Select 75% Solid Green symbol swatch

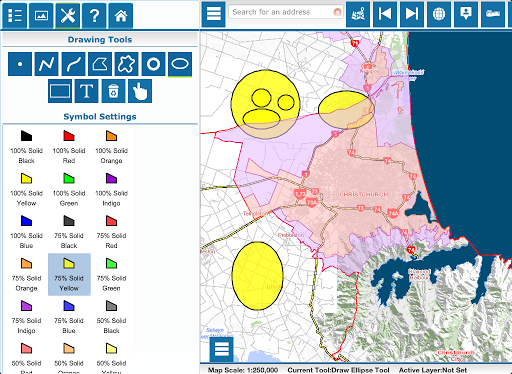point(111,275)
